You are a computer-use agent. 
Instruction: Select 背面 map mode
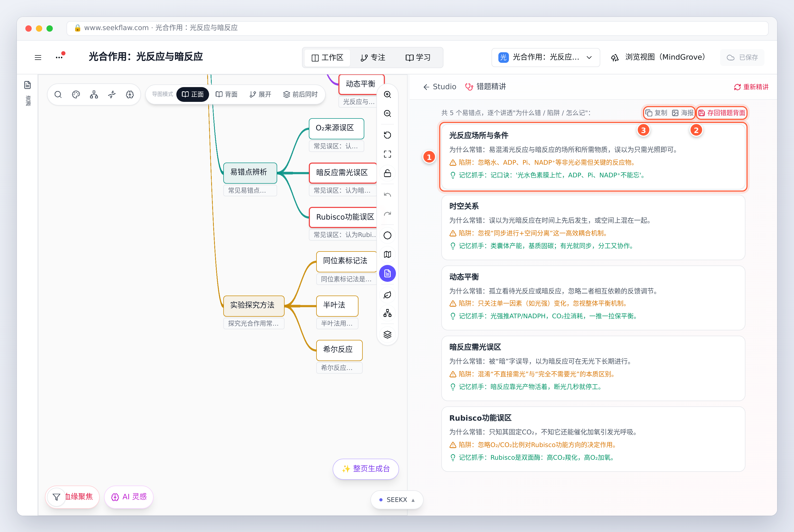(x=226, y=94)
